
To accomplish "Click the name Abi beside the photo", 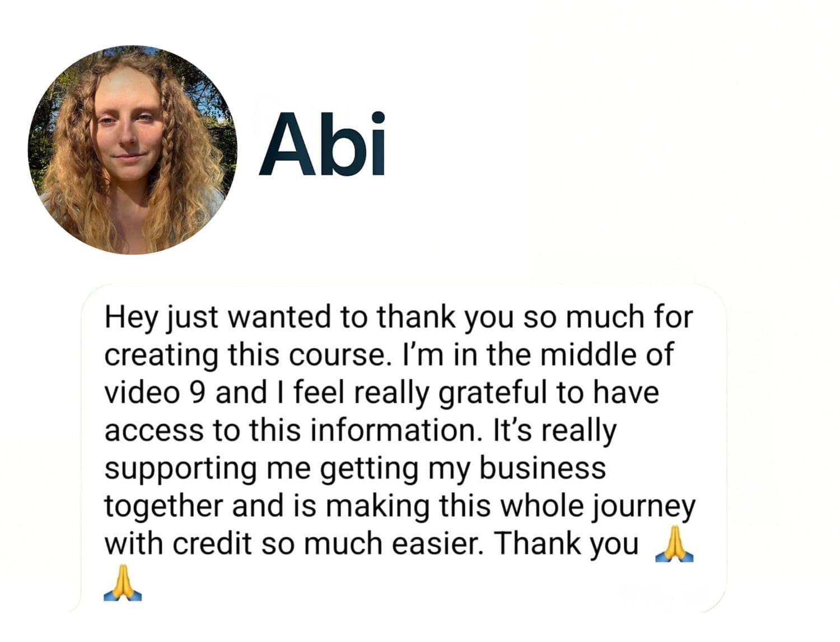I will tap(323, 144).
